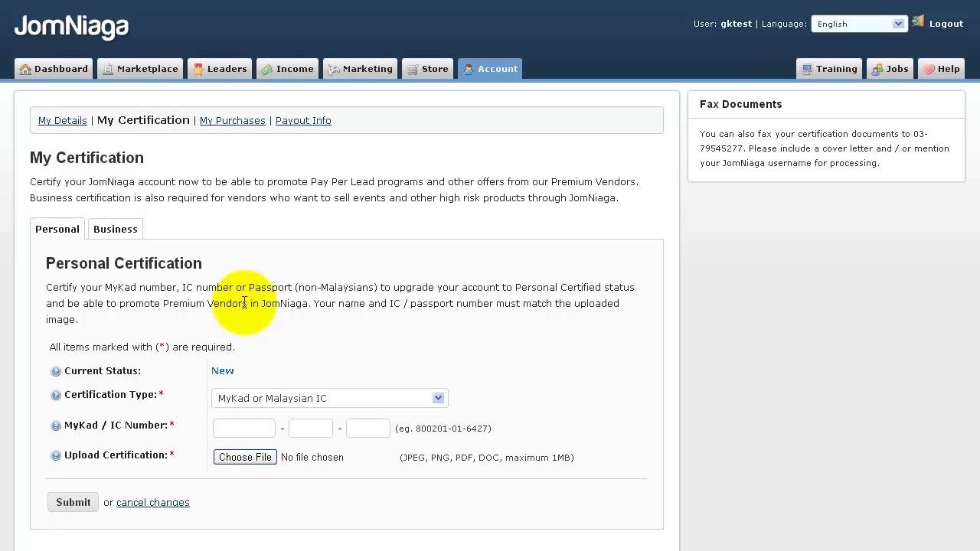The height and width of the screenshot is (551, 980).
Task: Focus the first MyKad number field
Action: (x=244, y=428)
